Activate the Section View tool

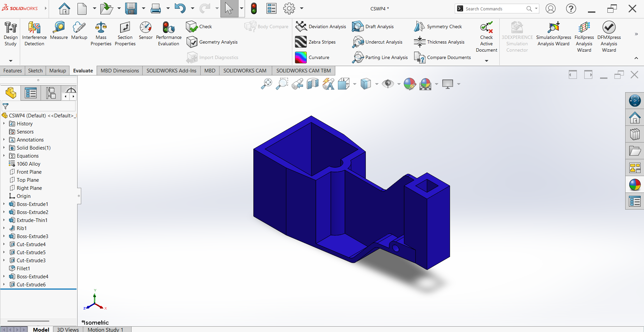click(313, 84)
